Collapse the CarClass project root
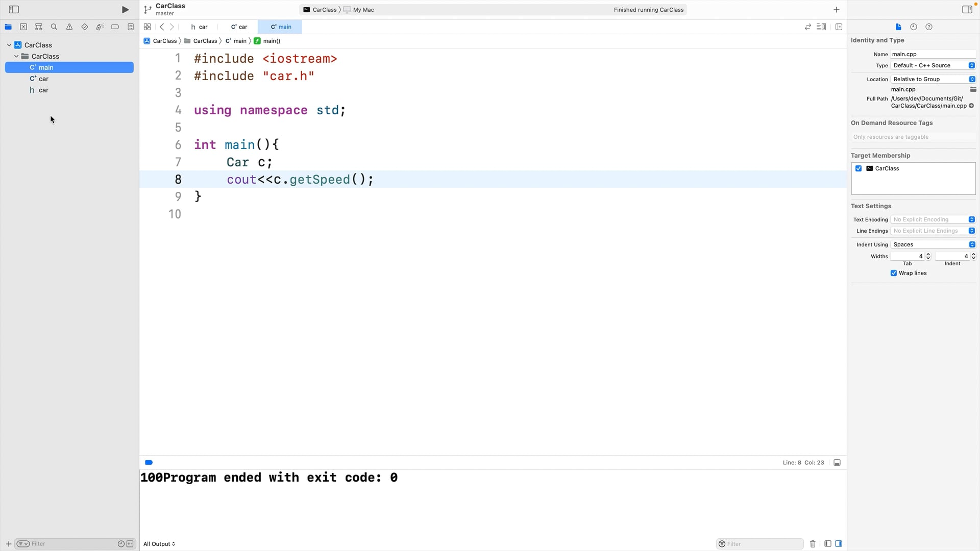This screenshot has height=551, width=980. pos(9,45)
